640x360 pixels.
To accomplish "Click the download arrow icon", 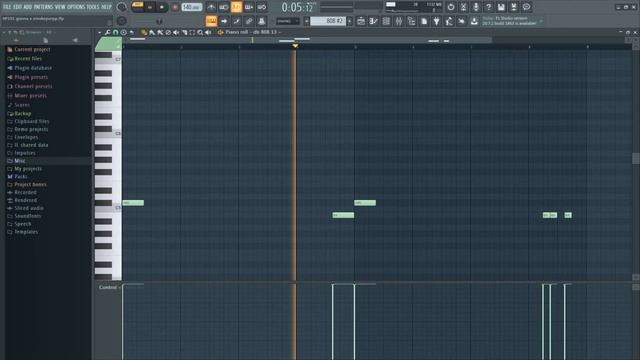I will (x=474, y=21).
